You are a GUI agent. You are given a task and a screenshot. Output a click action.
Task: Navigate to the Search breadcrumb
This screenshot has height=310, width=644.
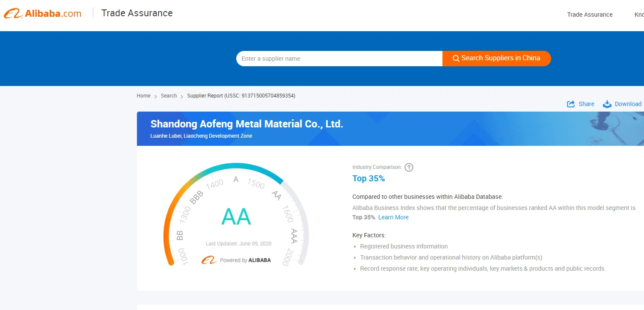tap(169, 96)
